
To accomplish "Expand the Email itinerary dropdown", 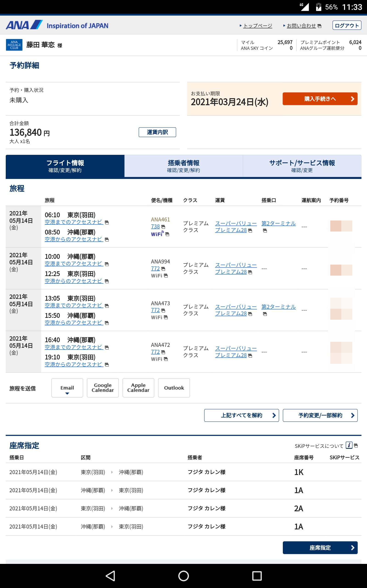I will coord(67,388).
